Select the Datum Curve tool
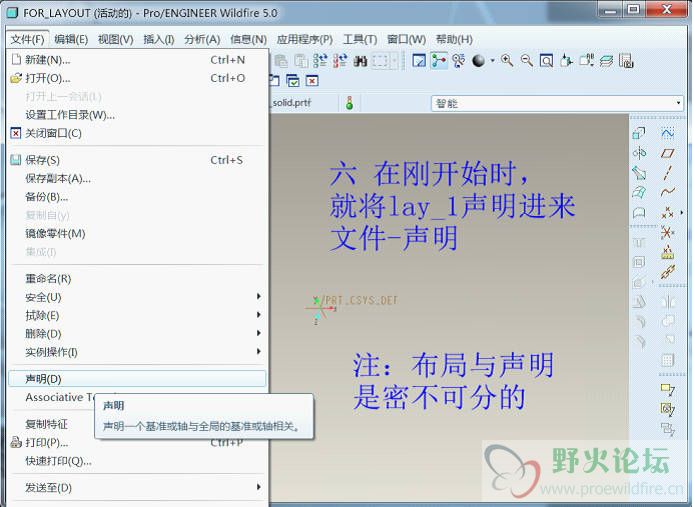693x507 pixels. point(667,192)
